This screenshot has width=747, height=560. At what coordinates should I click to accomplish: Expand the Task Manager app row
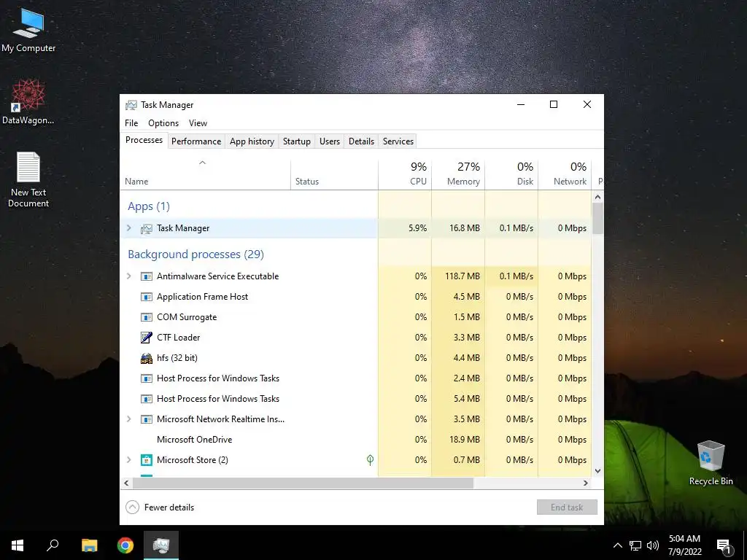tap(128, 228)
